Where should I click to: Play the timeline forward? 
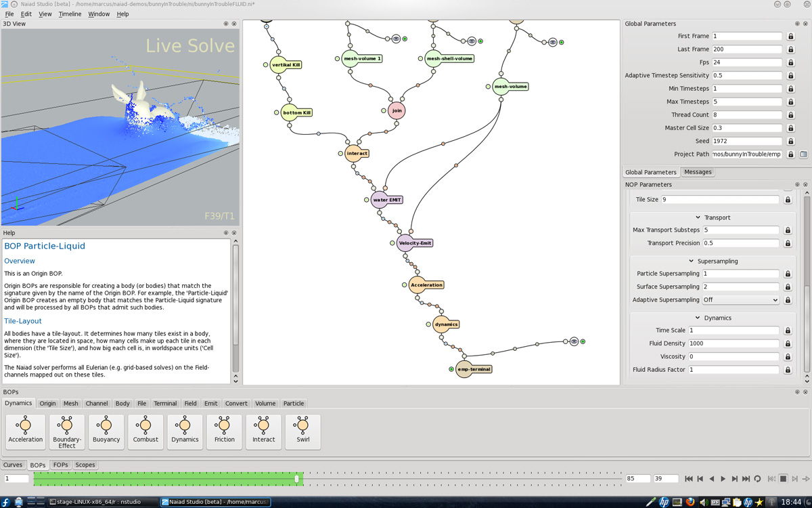click(723, 479)
